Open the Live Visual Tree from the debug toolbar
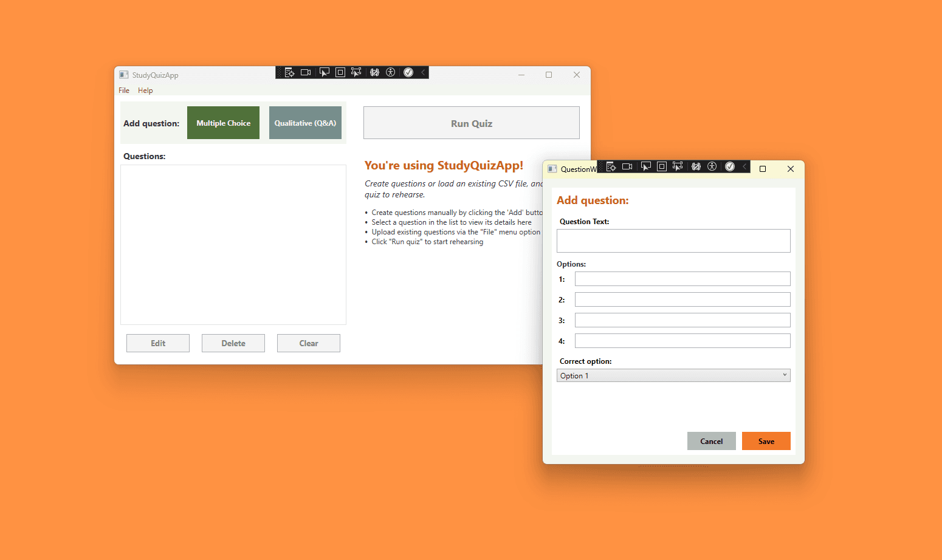The height and width of the screenshot is (560, 942). pos(289,72)
